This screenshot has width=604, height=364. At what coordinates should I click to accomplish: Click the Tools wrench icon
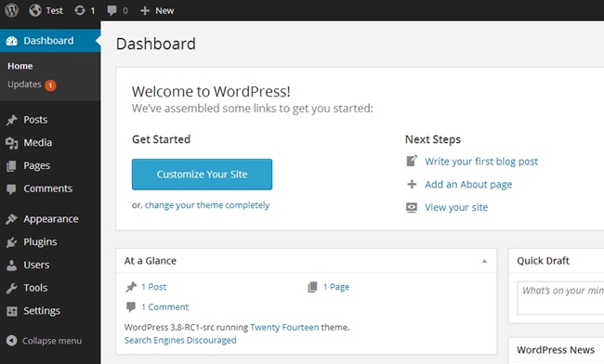point(11,288)
